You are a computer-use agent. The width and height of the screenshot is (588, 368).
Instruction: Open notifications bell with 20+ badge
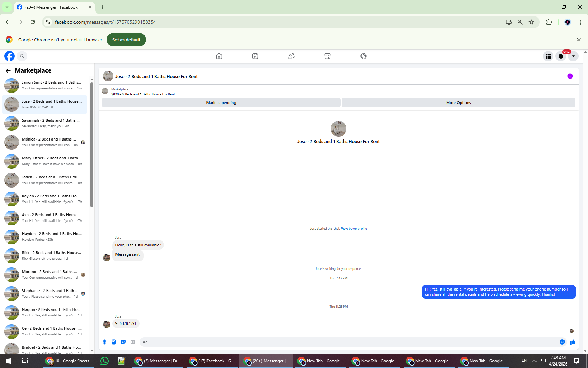pos(561,56)
